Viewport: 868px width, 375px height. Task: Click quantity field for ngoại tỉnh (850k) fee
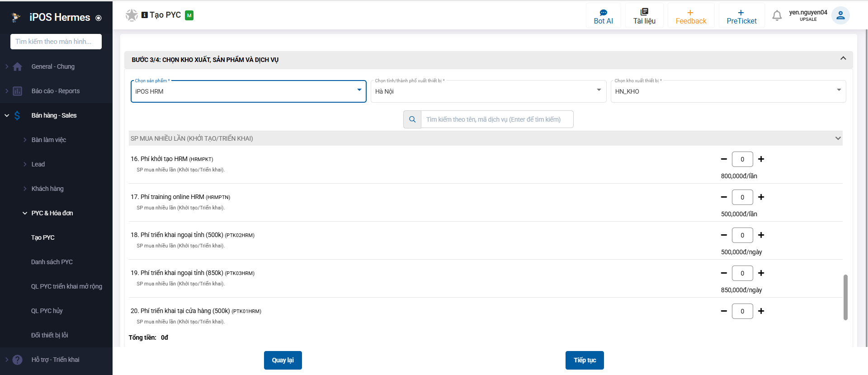[x=742, y=273]
